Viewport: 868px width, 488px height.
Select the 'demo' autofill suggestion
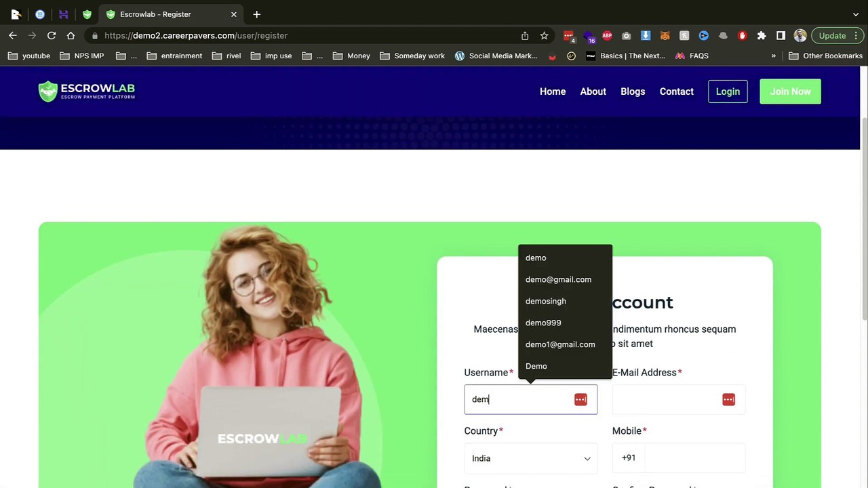click(x=565, y=258)
